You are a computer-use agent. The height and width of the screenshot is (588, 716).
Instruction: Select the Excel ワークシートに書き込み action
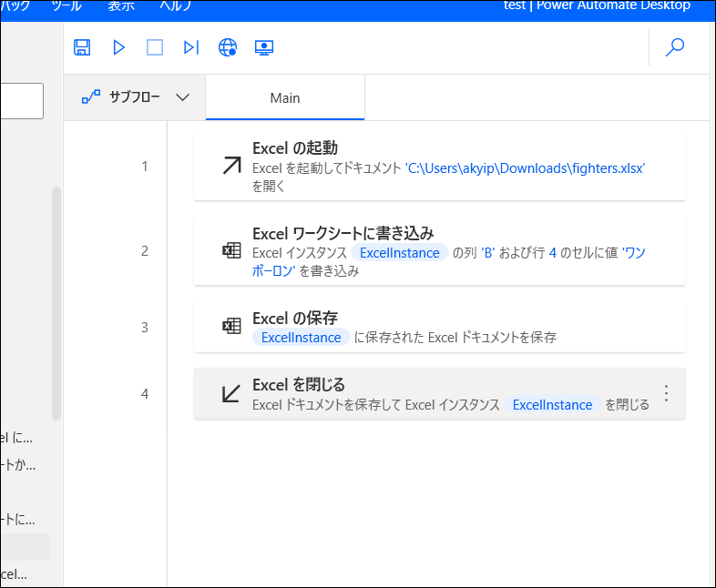(440, 251)
